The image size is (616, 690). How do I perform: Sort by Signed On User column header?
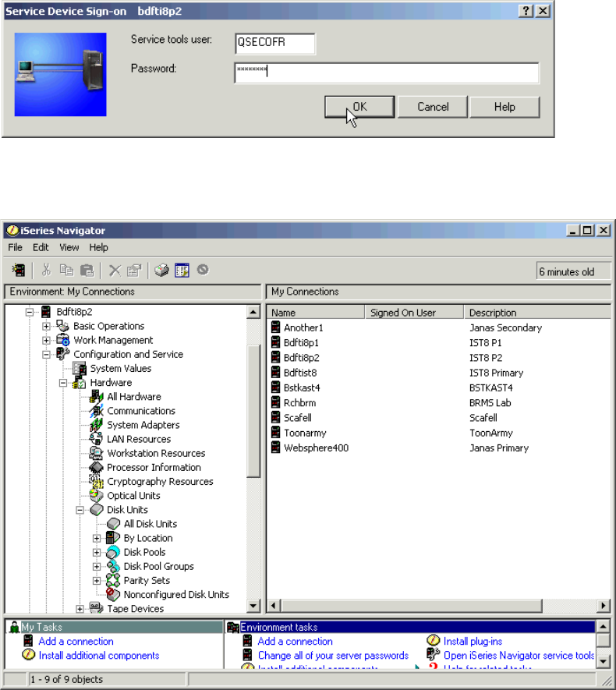click(415, 313)
